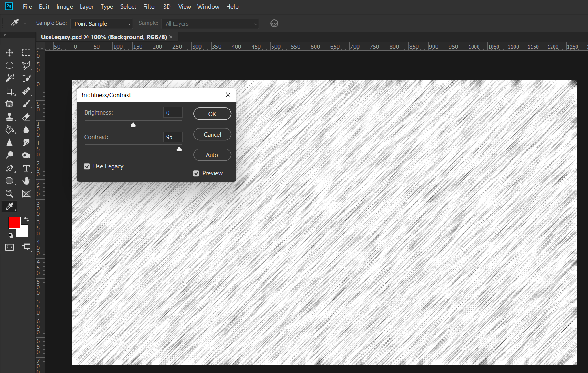Click the Auto button

pos(212,154)
